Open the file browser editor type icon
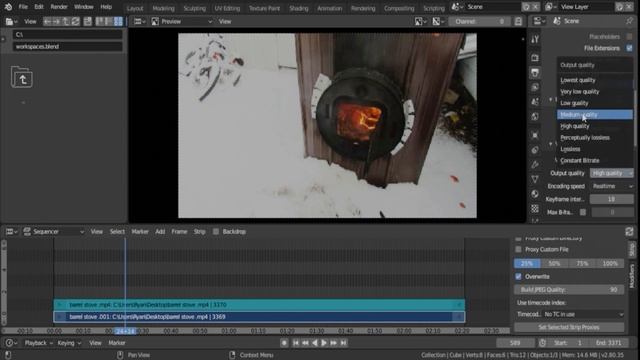This screenshot has height=360, width=640. tap(11, 22)
